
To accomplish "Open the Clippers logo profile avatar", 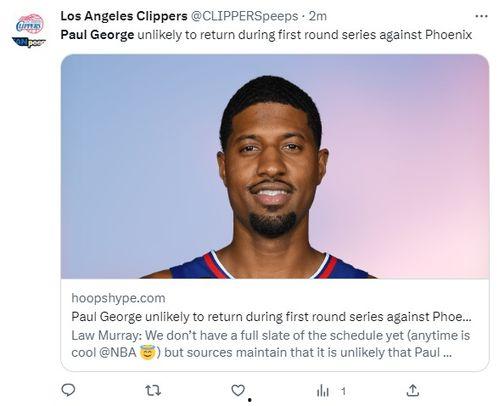I will (30, 24).
